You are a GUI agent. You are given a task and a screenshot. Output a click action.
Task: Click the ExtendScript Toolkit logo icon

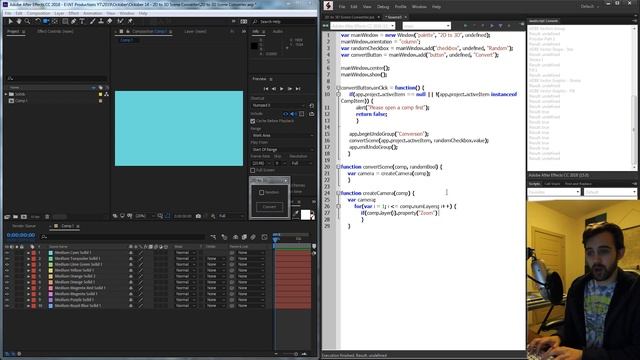328,6
